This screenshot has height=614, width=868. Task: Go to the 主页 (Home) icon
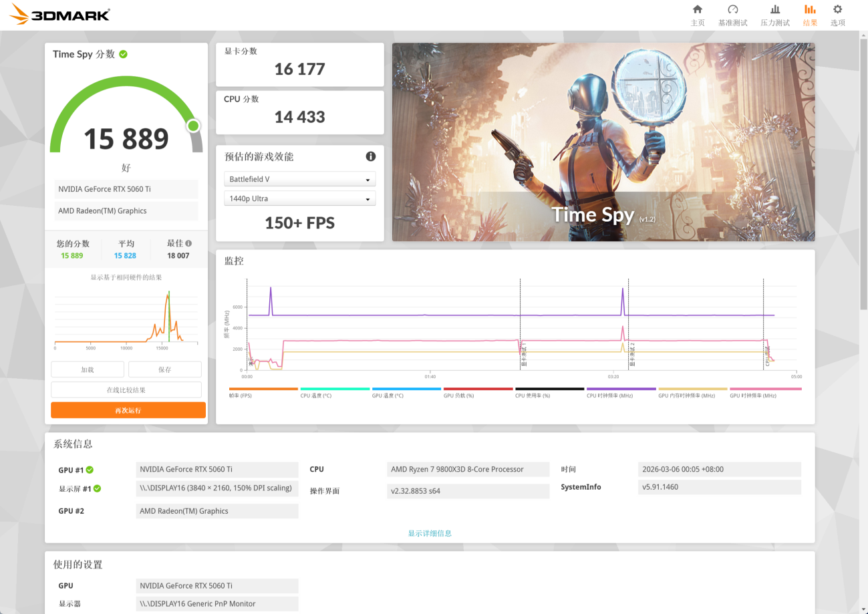[698, 10]
